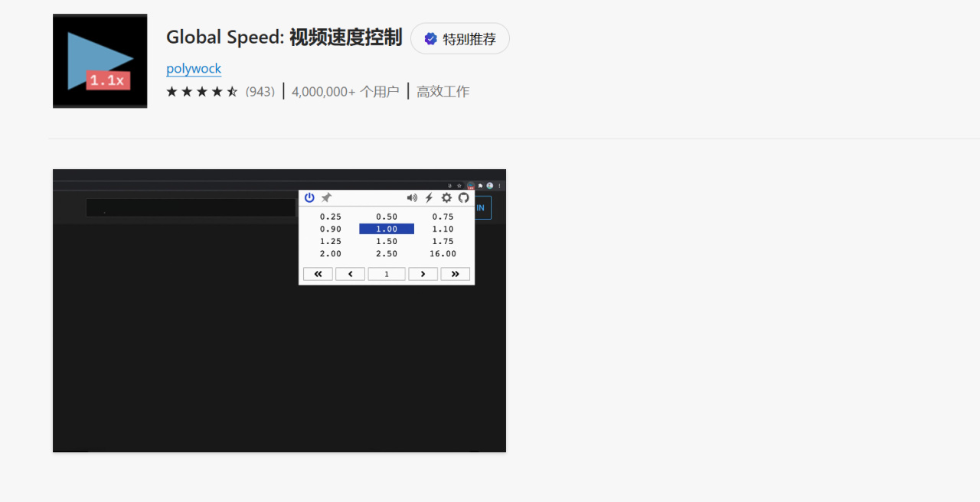Select the highlighted 1.00 speed preset
Viewport: 980px width, 502px height.
[387, 229]
